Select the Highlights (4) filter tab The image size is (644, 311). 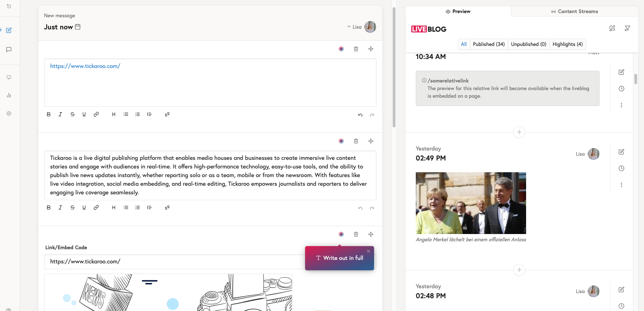coord(567,44)
